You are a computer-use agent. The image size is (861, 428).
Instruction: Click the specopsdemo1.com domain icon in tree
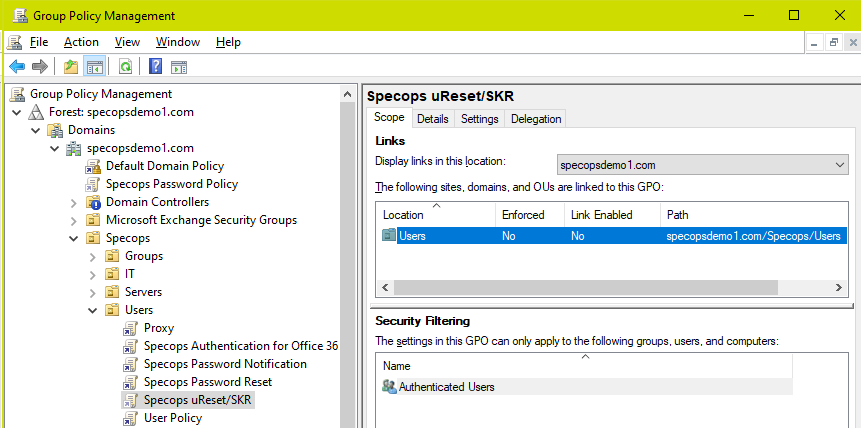click(x=74, y=148)
